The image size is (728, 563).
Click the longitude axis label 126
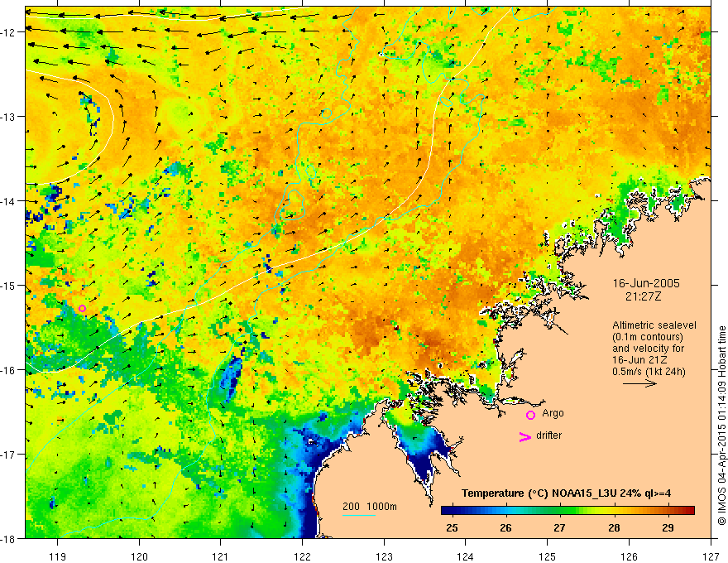(629, 556)
